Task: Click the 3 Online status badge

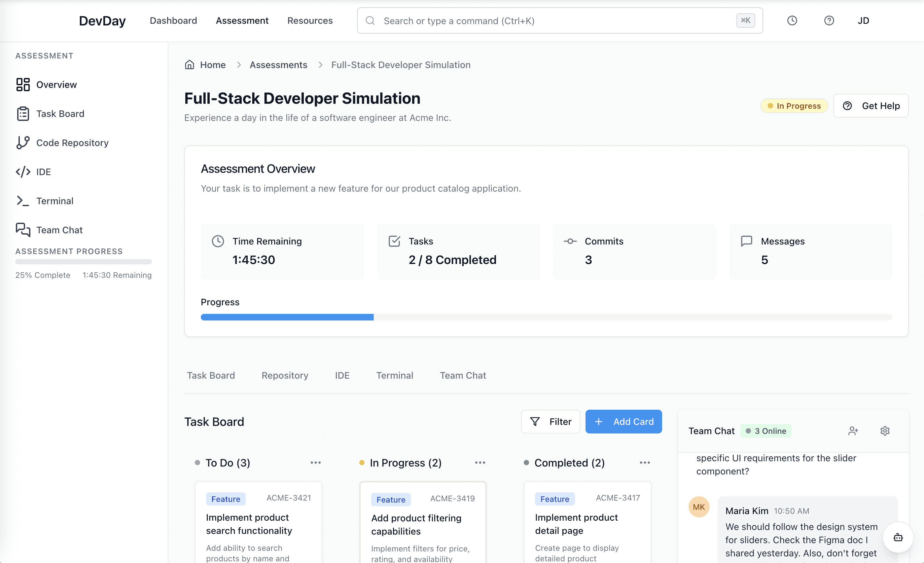Action: pyautogui.click(x=766, y=431)
